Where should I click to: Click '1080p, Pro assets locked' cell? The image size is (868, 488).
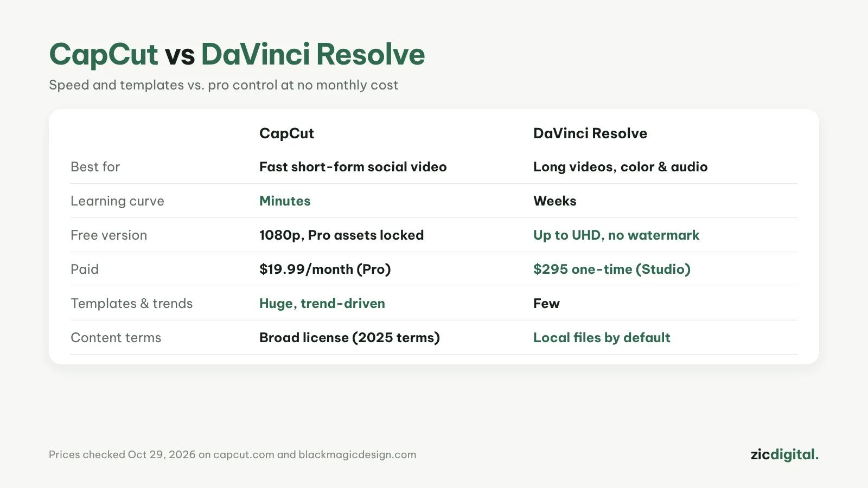(342, 235)
